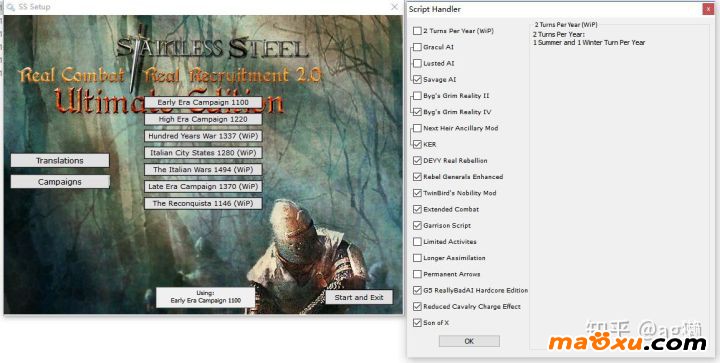Open the Translations section

(x=60, y=160)
